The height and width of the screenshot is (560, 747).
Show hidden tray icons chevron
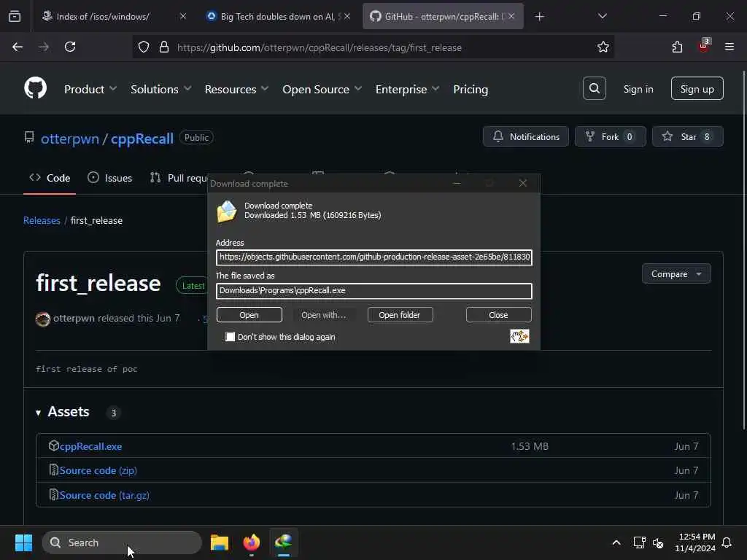(616, 542)
